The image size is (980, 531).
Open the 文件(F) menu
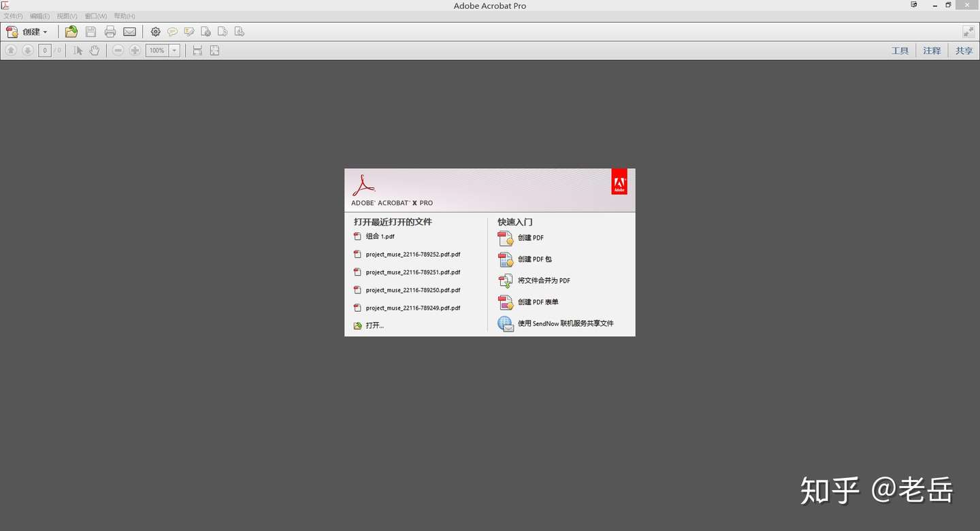click(x=13, y=16)
